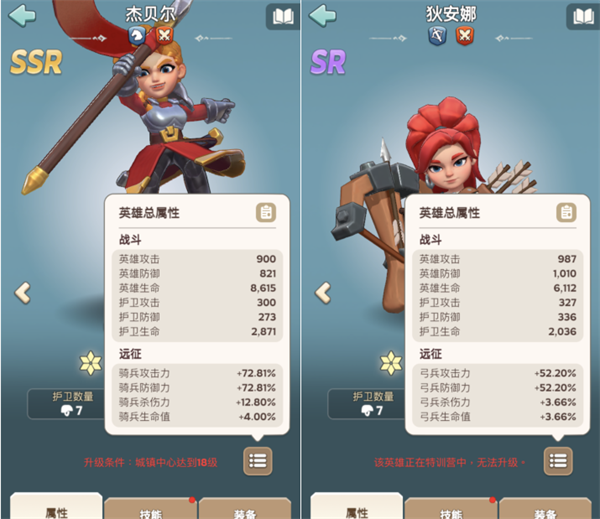Open the 装备 tab for 狄安娜
This screenshot has height=519, width=600.
[546, 509]
